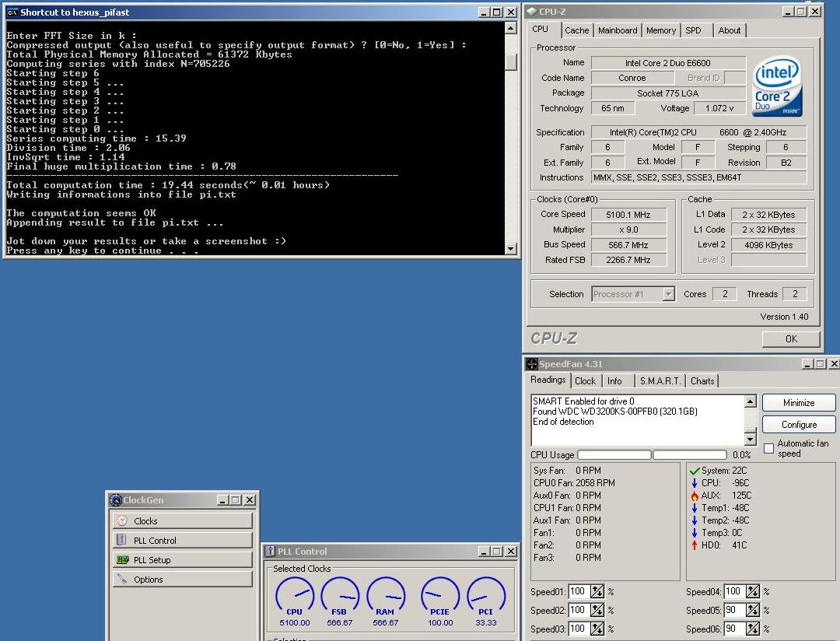Click the icon beside PLL Control in ClockGen
Image resolution: width=840 pixels, height=641 pixels.
[121, 540]
